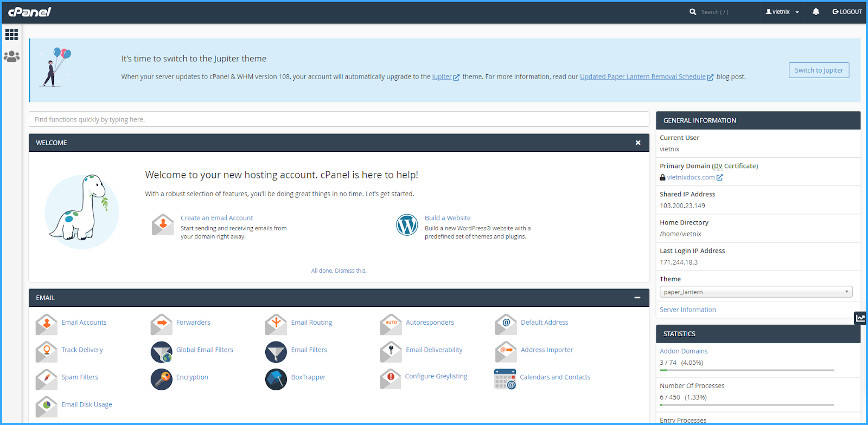
Task: Open the Track Delivery icon
Action: point(47,352)
